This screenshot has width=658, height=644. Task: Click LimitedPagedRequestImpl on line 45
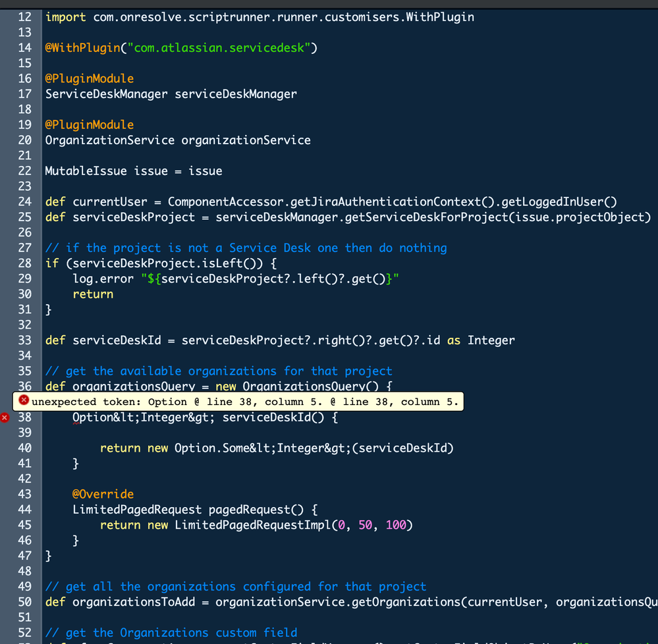click(253, 525)
